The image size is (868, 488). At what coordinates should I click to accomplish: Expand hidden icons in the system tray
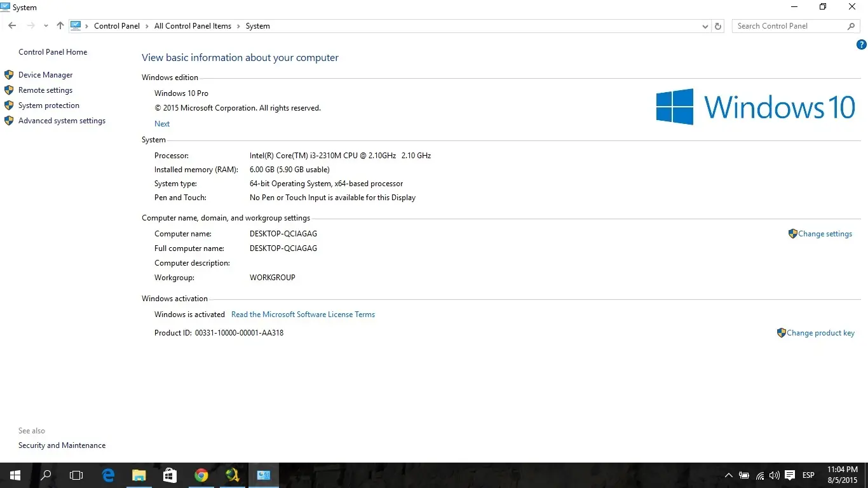coord(729,475)
